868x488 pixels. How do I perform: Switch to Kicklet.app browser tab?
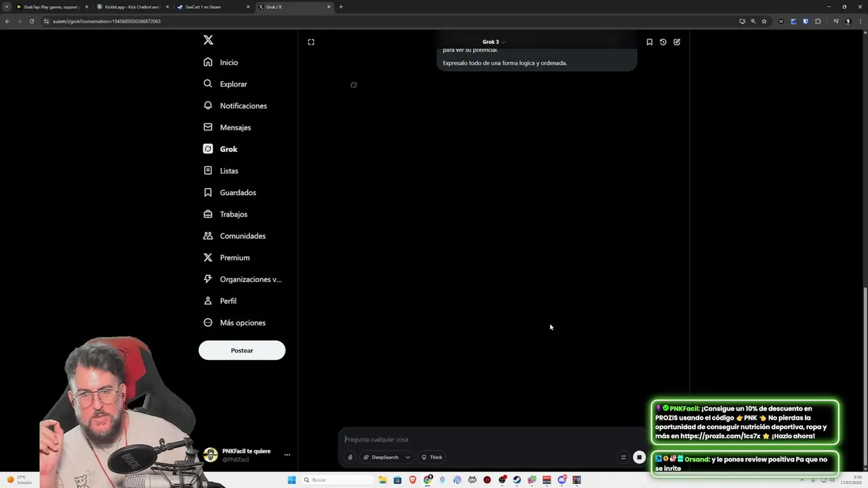[x=132, y=7]
